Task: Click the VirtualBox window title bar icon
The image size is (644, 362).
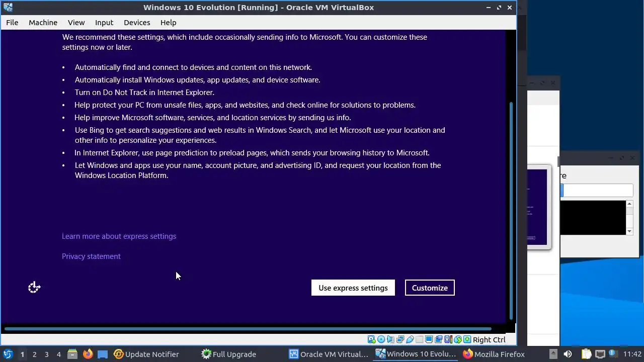Action: [8, 7]
